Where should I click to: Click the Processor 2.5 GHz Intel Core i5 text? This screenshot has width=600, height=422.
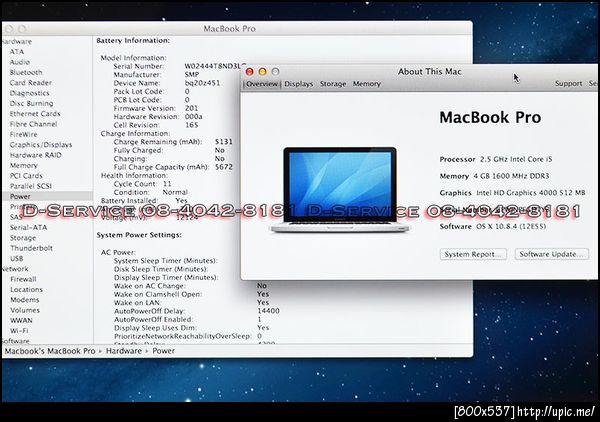point(496,159)
